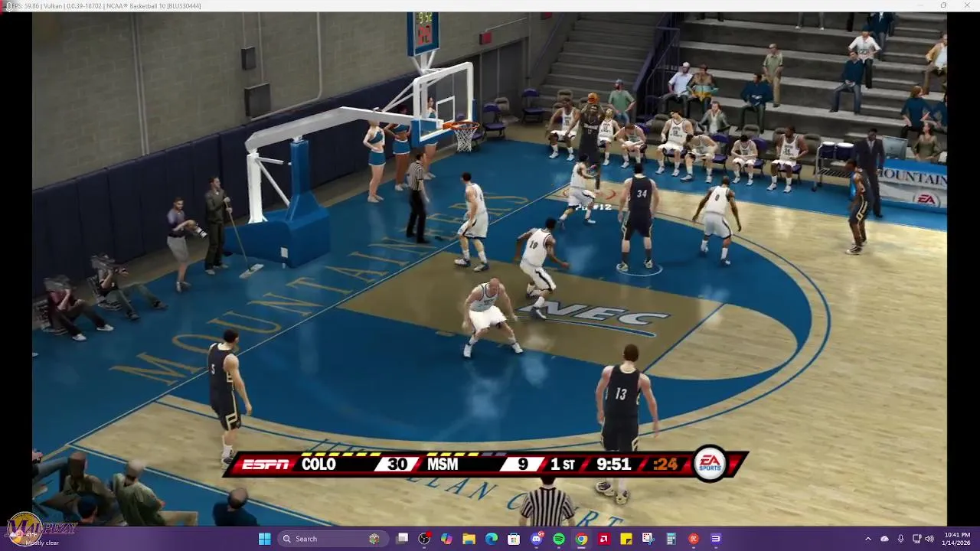980x551 pixels.
Task: Open the clock showing 10:41 PM
Action: 957,539
